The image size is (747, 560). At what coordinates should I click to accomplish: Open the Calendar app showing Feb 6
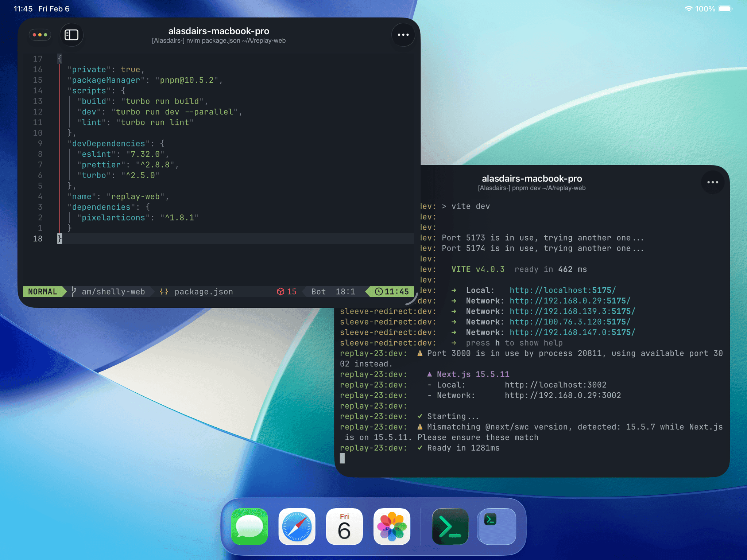(x=344, y=526)
